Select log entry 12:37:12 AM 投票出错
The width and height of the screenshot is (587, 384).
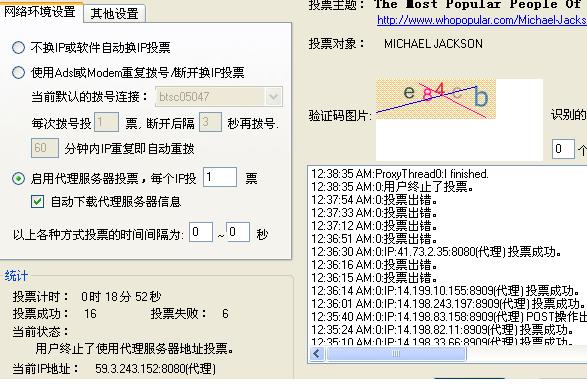click(374, 226)
